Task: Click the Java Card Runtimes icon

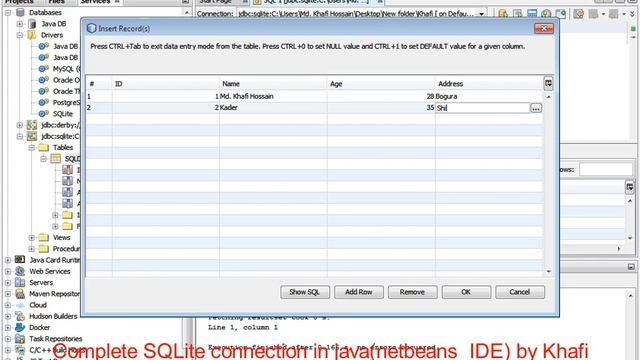Action: pos(20,260)
